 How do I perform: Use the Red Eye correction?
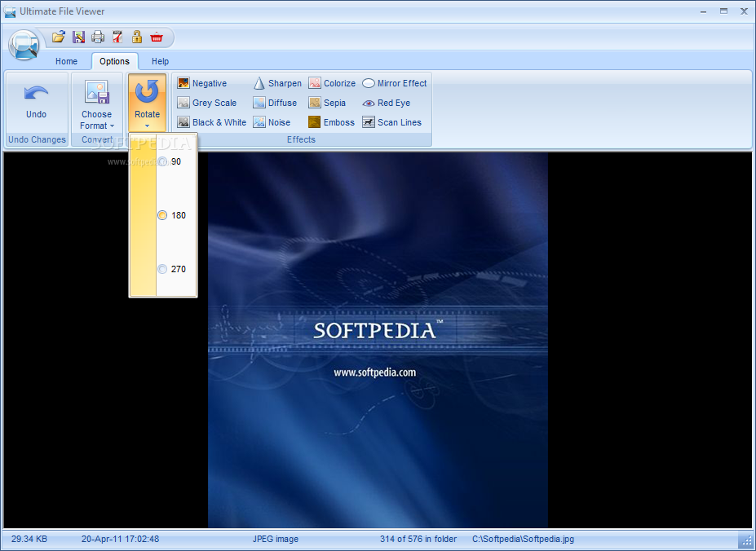point(387,103)
